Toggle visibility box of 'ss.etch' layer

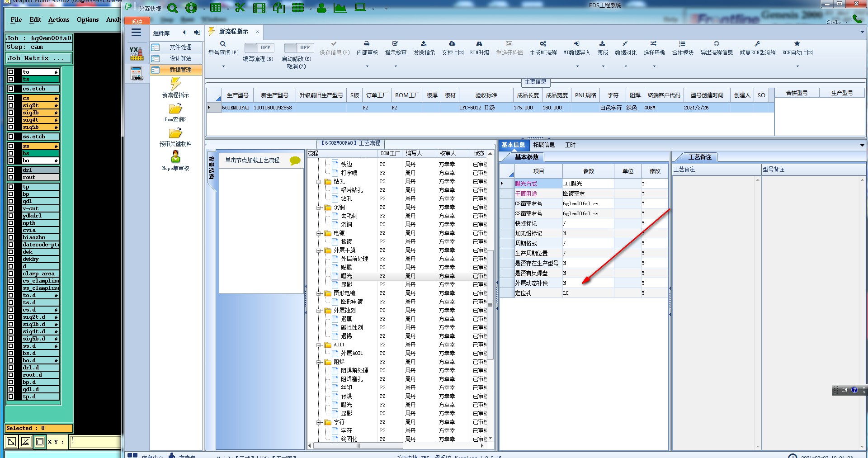coord(11,137)
